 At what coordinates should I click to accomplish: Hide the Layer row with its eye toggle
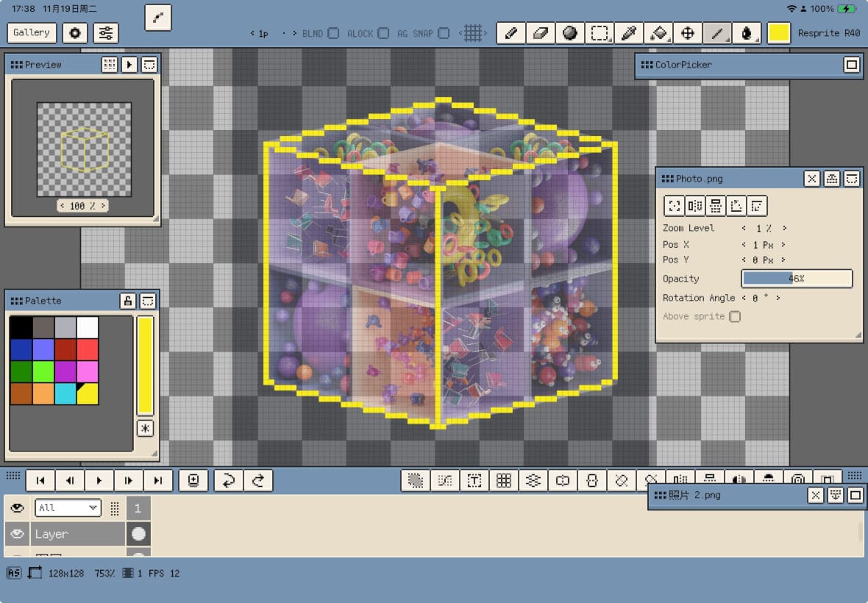[16, 533]
